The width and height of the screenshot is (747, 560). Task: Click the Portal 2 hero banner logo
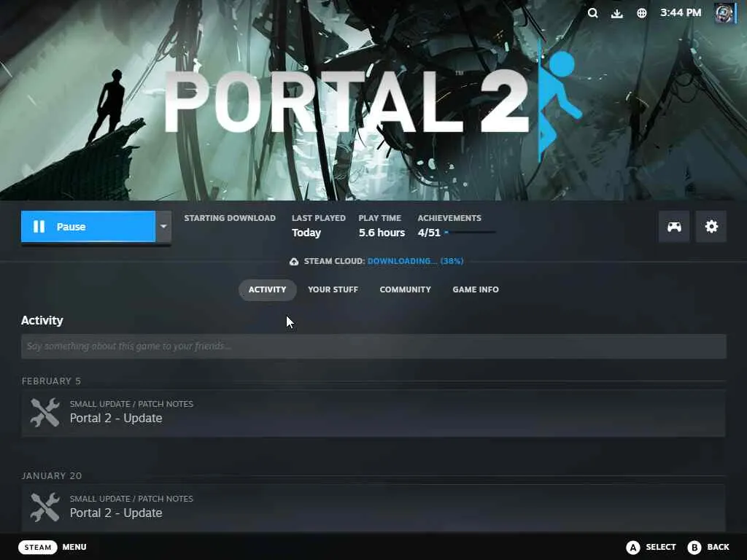coord(373,101)
